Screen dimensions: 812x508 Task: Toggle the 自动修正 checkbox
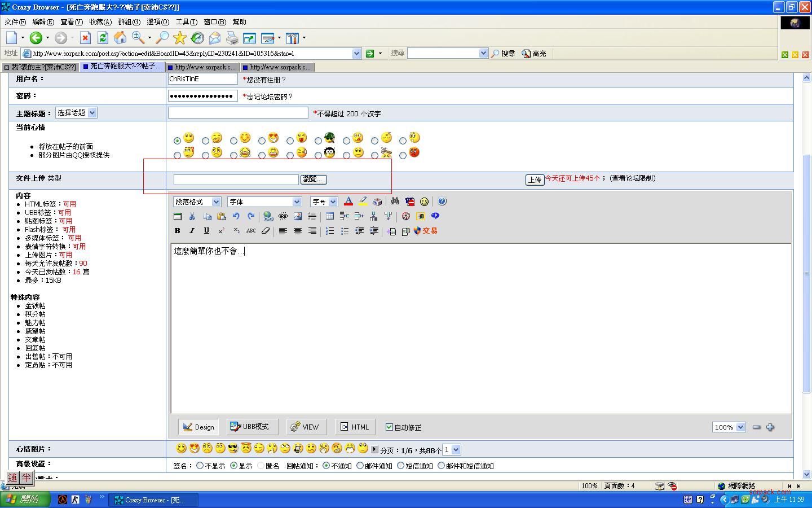click(x=389, y=427)
